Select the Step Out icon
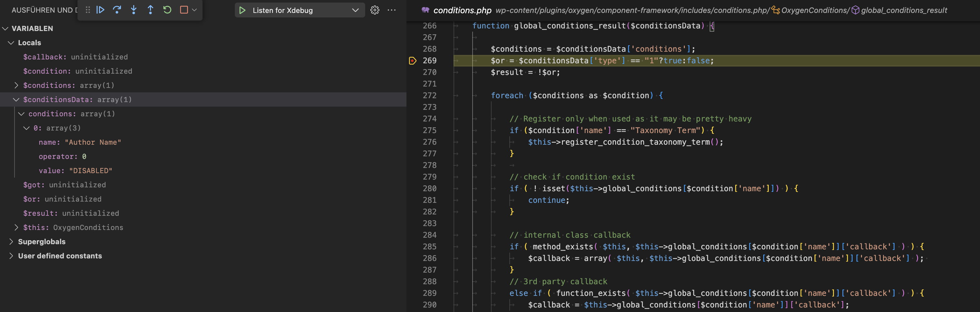 point(151,10)
